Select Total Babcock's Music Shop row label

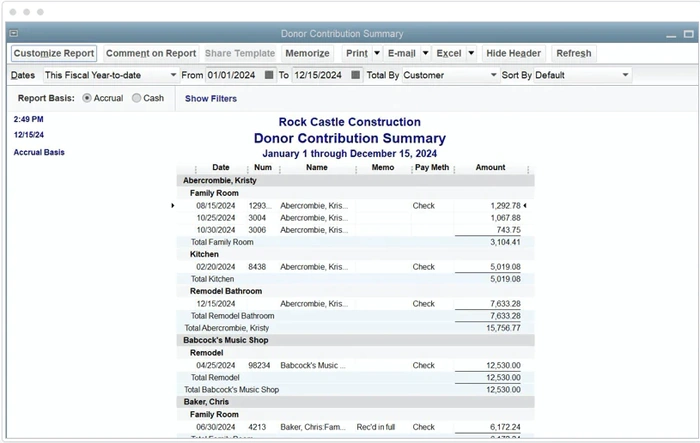pos(231,390)
